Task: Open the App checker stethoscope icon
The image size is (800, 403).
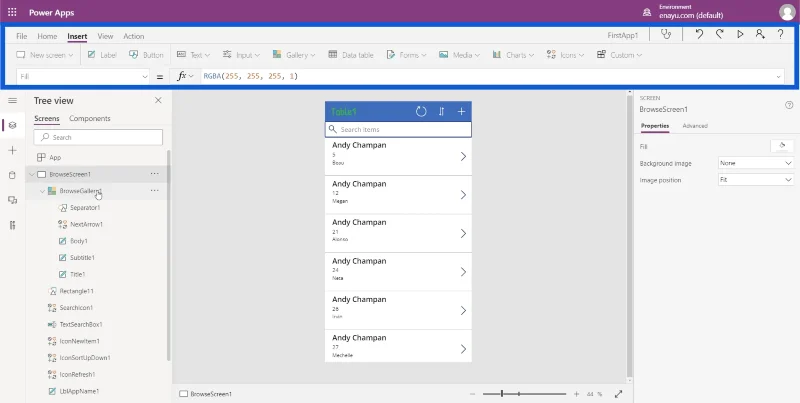Action: click(x=666, y=34)
